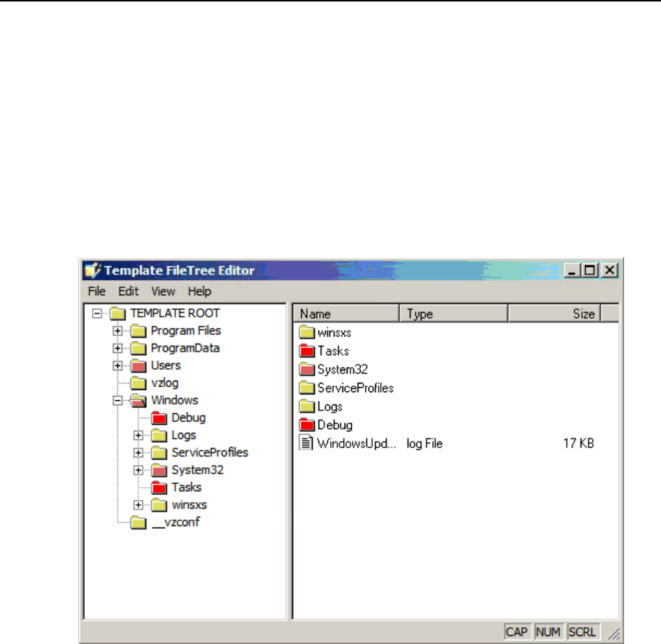Click System32 folder icon in file list
The height and width of the screenshot is (644, 661).
[x=307, y=369]
